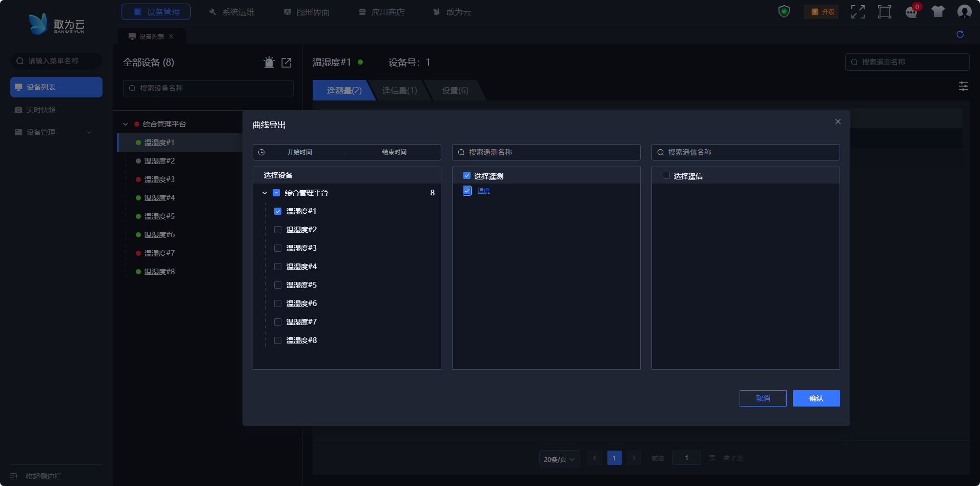
Task: Open the 图形界面 top menu
Action: (307, 12)
